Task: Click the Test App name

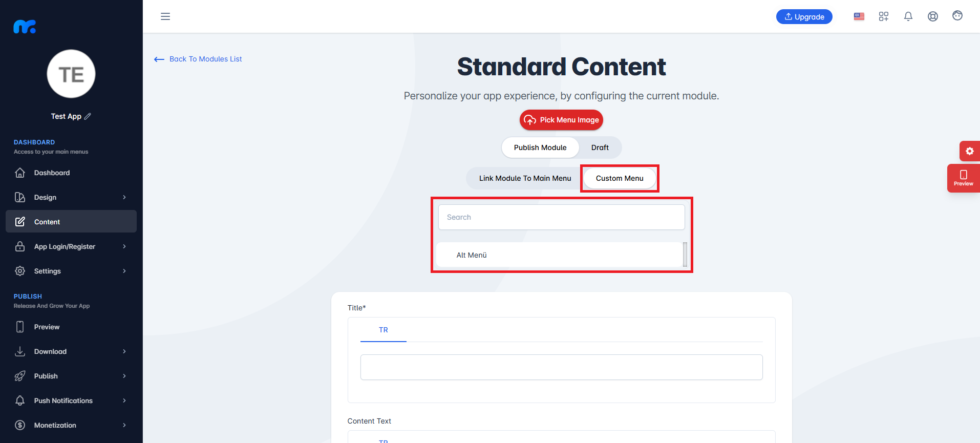Action: pyautogui.click(x=66, y=116)
